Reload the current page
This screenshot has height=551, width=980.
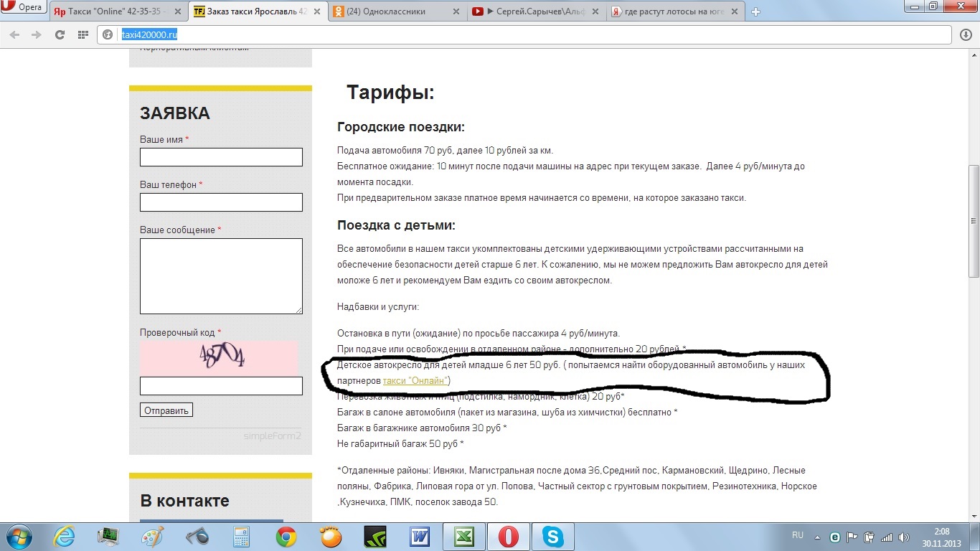(60, 34)
